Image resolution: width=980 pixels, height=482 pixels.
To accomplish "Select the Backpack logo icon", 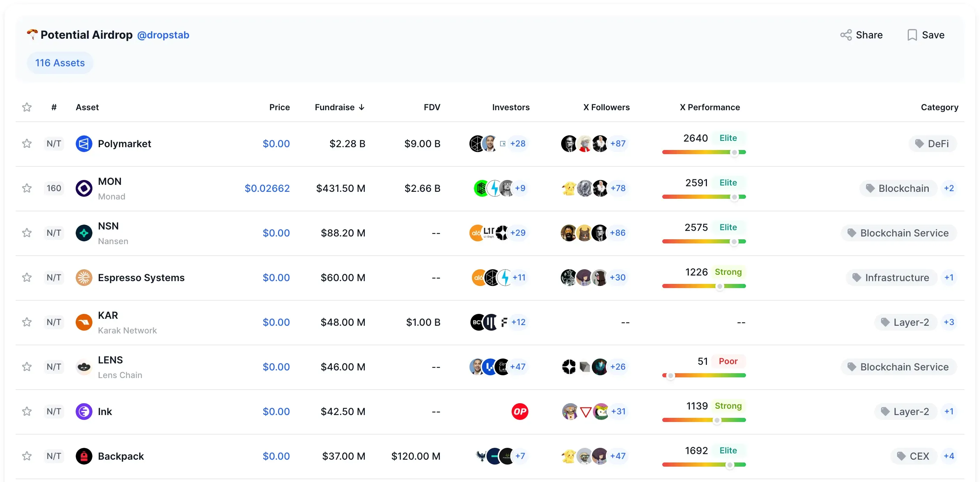I will pyautogui.click(x=84, y=456).
